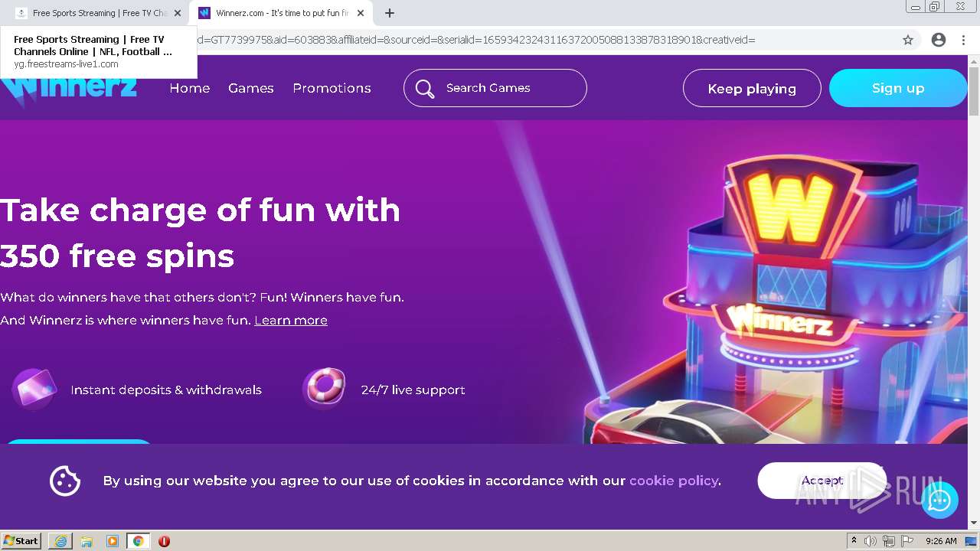This screenshot has width=980, height=551.
Task: Click the browser address bar URL
Action: (x=475, y=40)
